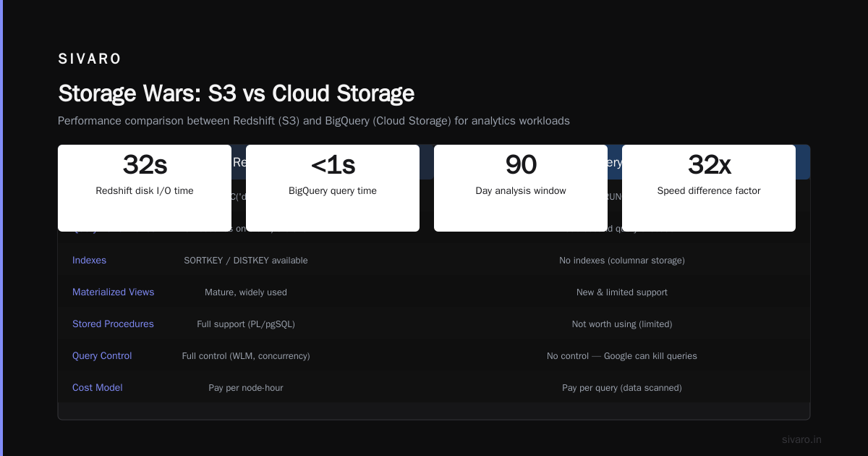The width and height of the screenshot is (868, 456).
Task: Click 'Pay per query (data scanned)' cell
Action: pyautogui.click(x=622, y=388)
